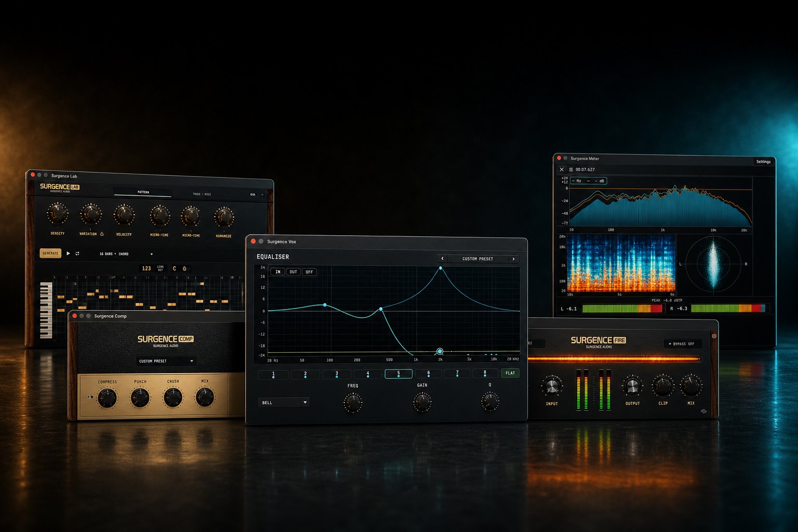Click the logo emblem at Surgence Fire bottom-right
This screenshot has width=798, height=532.
pos(703,411)
